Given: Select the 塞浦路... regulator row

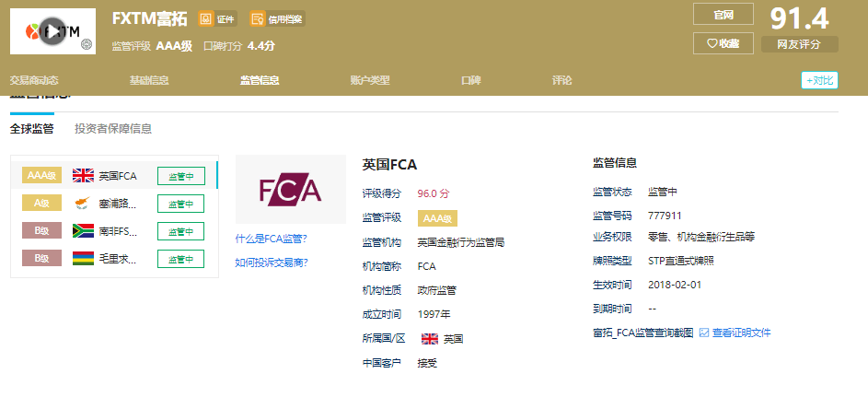Looking at the screenshot, I should pos(114,204).
